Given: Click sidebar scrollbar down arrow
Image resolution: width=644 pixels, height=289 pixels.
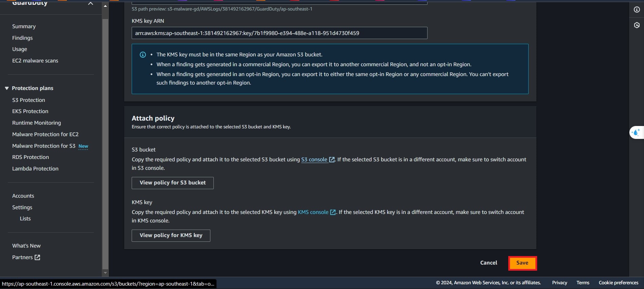Looking at the screenshot, I should (105, 273).
